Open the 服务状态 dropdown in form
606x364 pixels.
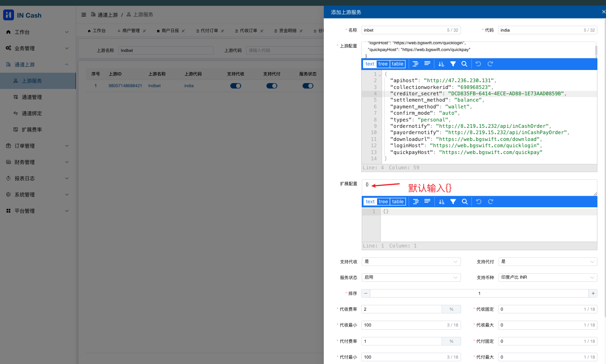(x=411, y=277)
